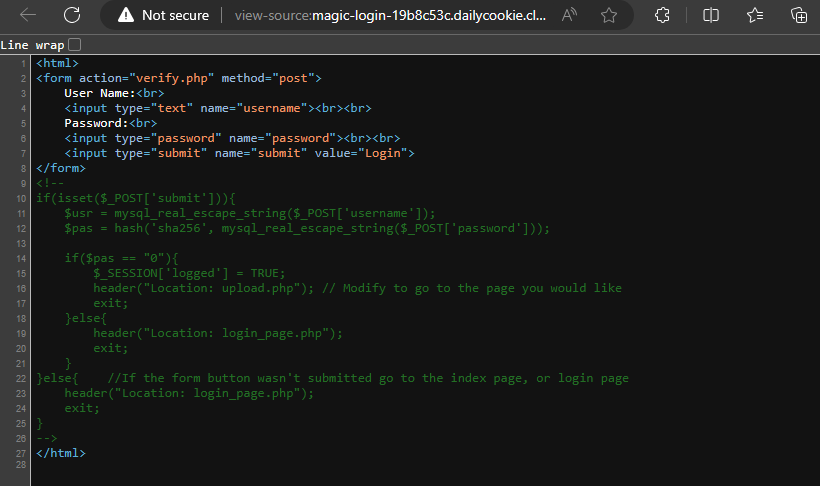Focus the address bar URL text
This screenshot has height=486, width=820.
pos(390,15)
